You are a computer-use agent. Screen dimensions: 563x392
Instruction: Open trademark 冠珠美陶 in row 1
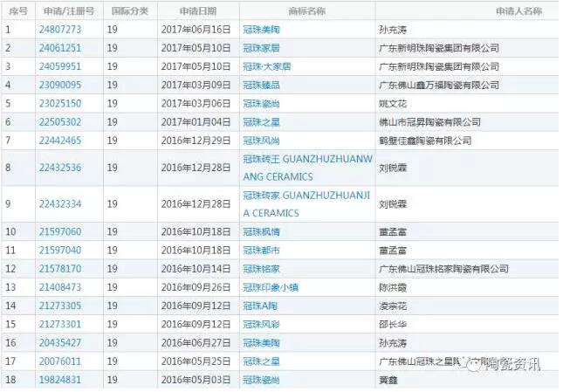coord(261,30)
